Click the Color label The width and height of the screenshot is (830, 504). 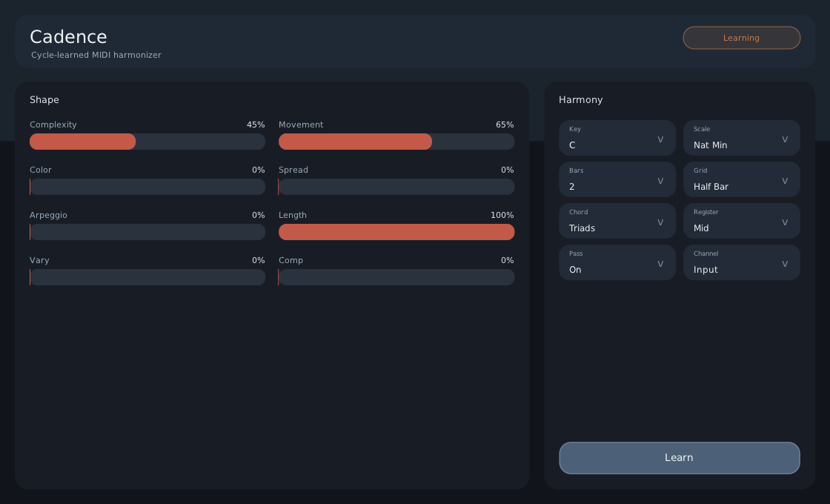click(41, 170)
